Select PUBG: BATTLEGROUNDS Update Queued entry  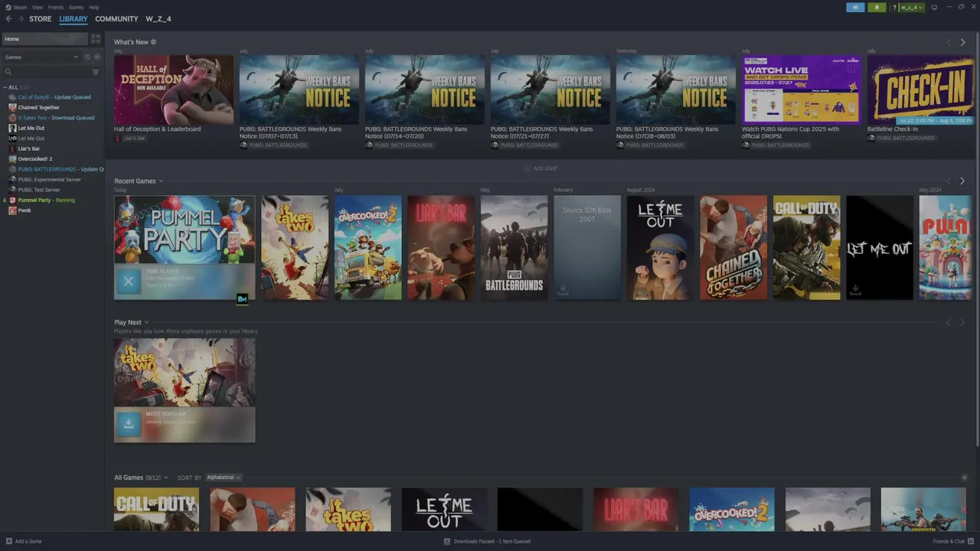click(56, 169)
